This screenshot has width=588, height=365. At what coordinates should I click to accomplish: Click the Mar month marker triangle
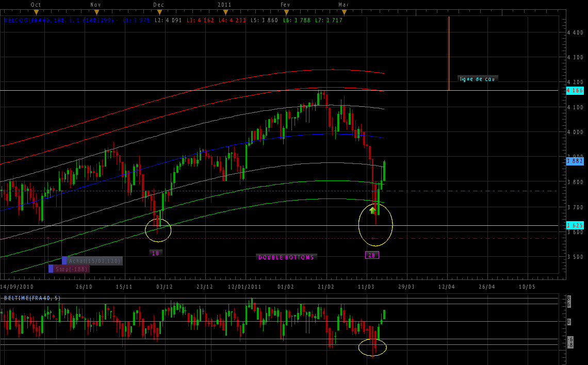(344, 12)
